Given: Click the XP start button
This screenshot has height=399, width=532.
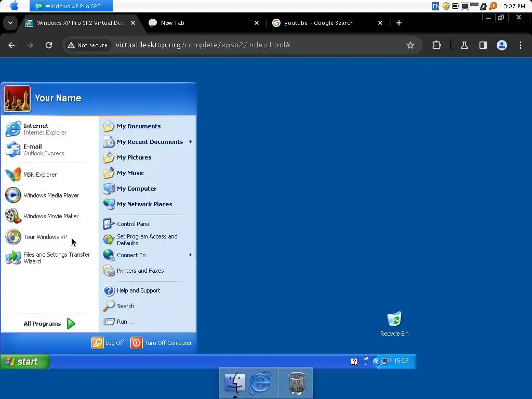Looking at the screenshot, I should tap(25, 362).
